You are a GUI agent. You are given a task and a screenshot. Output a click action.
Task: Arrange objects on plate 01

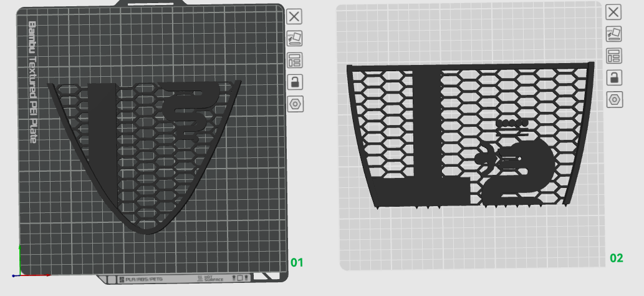[x=295, y=60]
